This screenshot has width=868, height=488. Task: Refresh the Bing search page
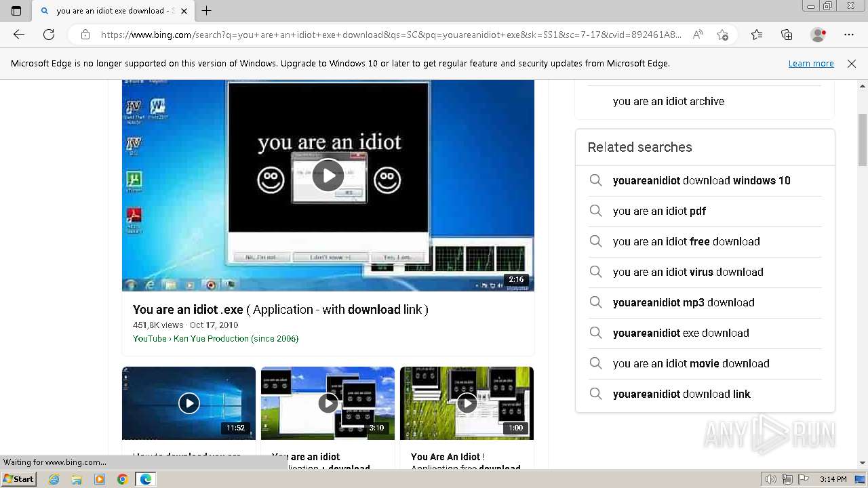(49, 35)
